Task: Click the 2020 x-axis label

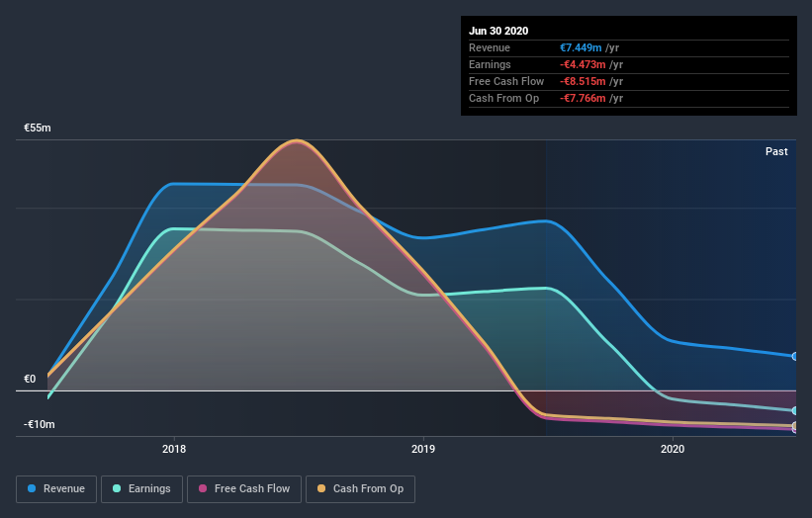Action: coord(673,449)
